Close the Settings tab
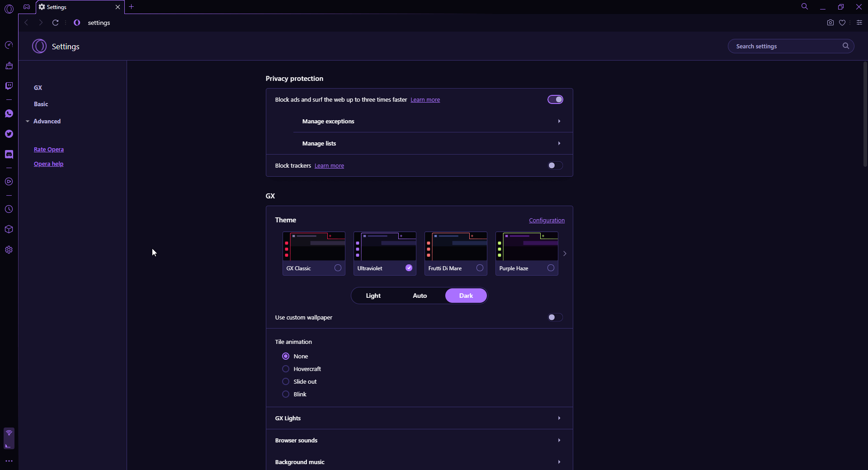The width and height of the screenshot is (868, 470). [x=118, y=7]
